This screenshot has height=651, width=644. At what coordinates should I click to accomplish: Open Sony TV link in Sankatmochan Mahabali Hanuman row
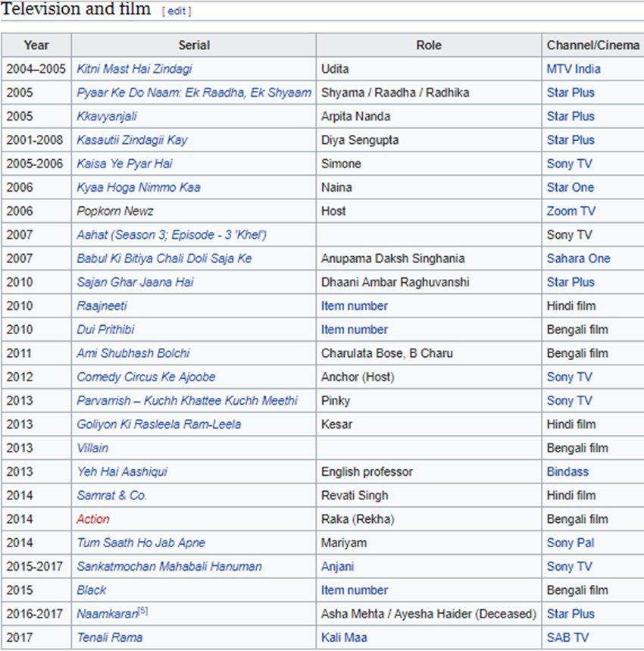[569, 566]
